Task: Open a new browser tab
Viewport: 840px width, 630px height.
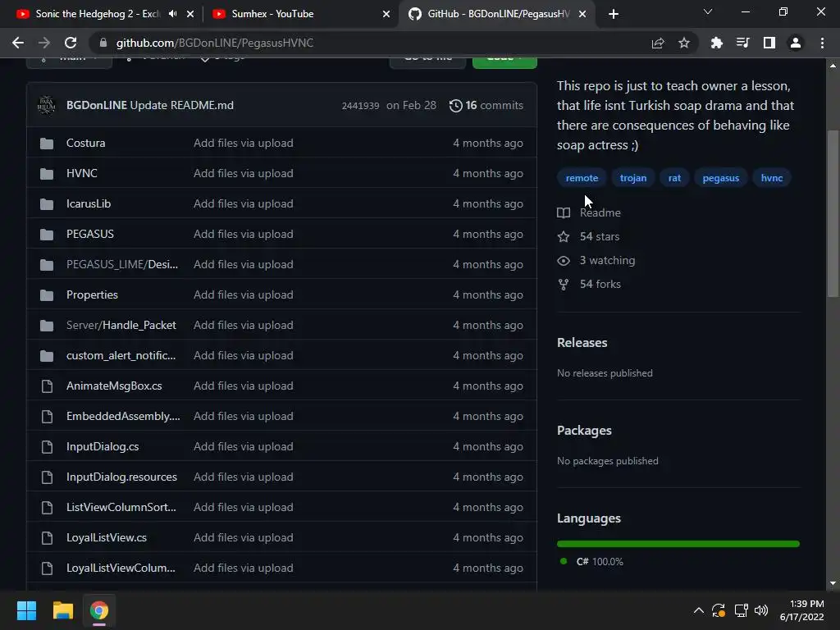Action: 614,14
